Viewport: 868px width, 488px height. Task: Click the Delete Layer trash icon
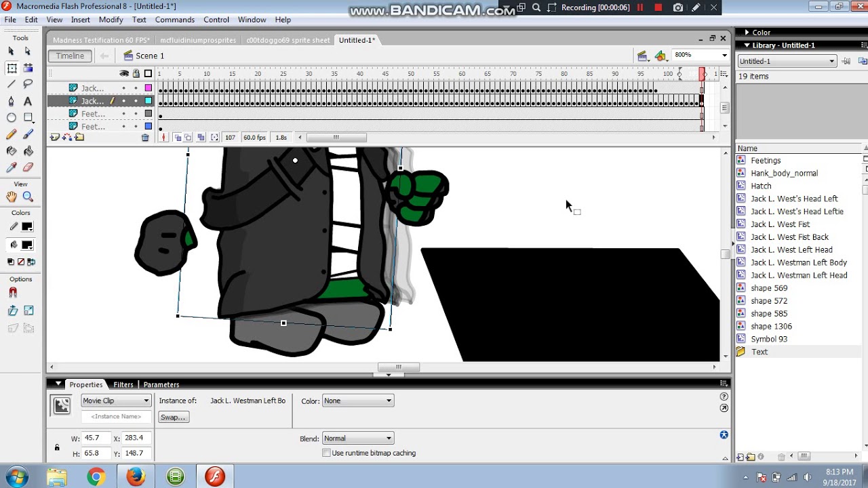click(x=145, y=138)
